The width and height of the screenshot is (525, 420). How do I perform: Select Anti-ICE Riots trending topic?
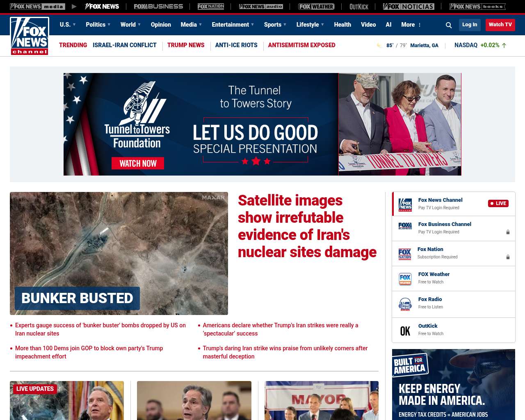(236, 45)
